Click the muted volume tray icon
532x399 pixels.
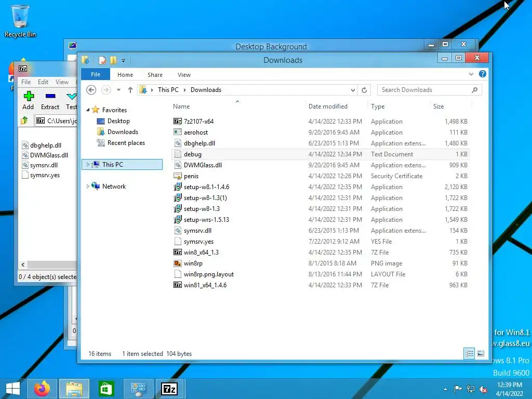[483, 389]
